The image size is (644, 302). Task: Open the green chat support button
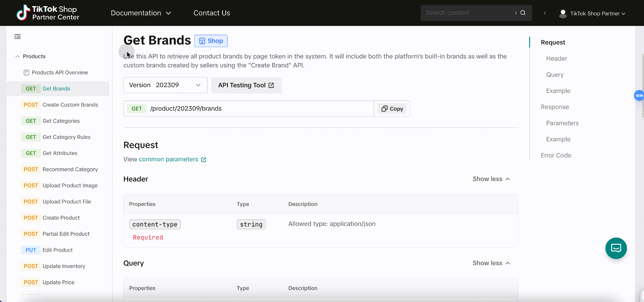(x=616, y=248)
